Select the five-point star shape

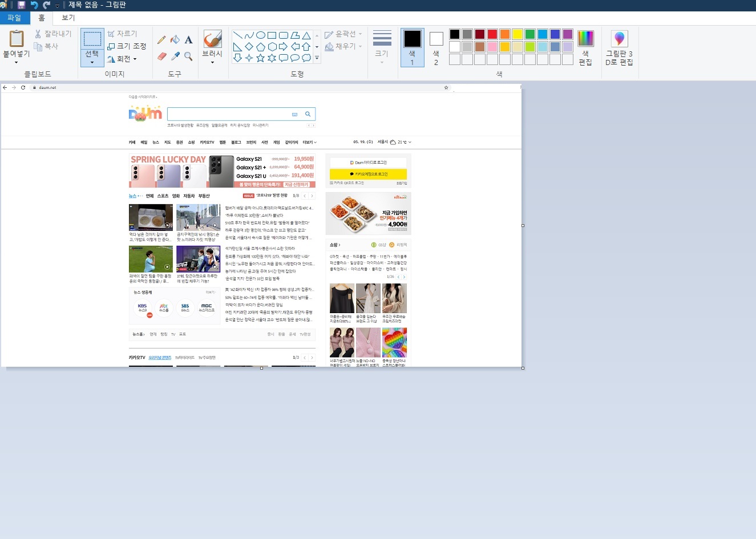click(x=261, y=58)
